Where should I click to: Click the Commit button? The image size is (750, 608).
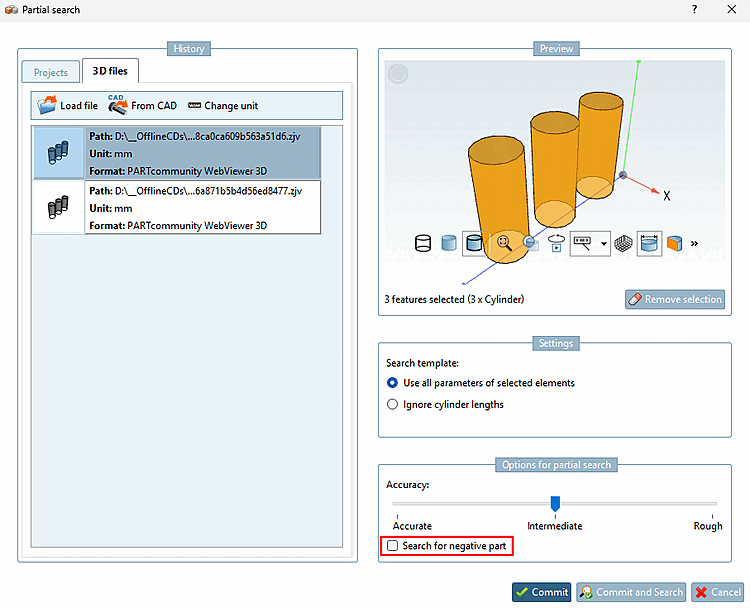(x=541, y=592)
